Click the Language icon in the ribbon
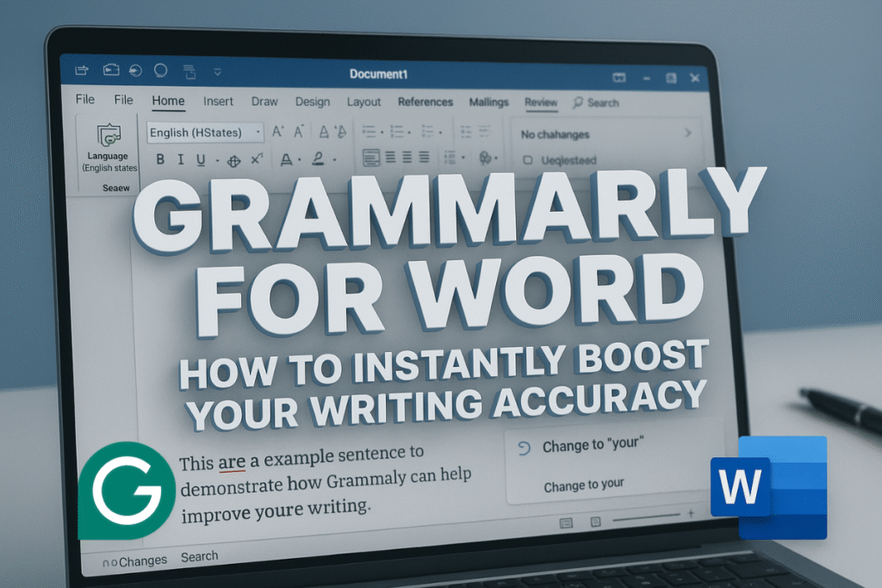This screenshot has height=588, width=882. pos(109,135)
